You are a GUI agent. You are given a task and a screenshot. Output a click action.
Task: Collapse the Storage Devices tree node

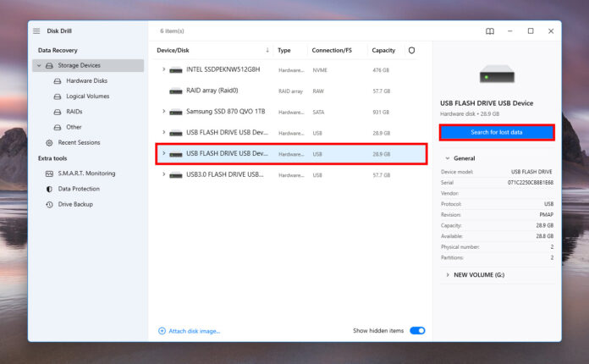tap(39, 65)
